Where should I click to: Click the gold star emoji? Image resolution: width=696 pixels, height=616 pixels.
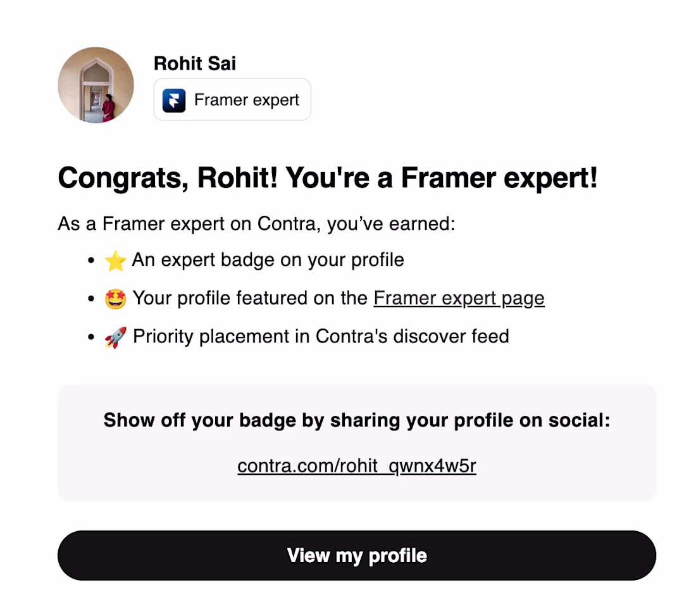coord(116,260)
